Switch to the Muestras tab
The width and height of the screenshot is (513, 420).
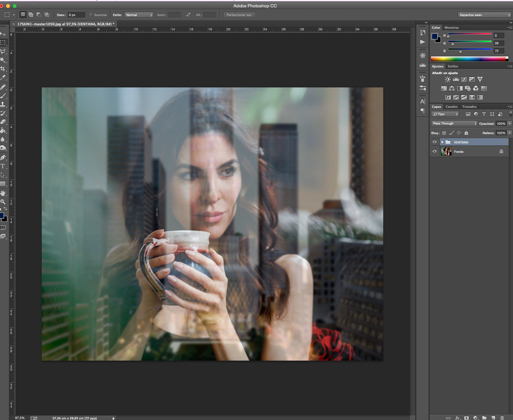452,28
